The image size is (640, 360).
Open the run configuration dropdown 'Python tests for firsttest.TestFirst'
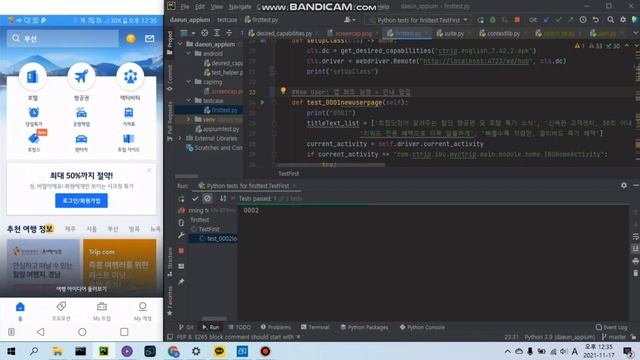pos(418,20)
